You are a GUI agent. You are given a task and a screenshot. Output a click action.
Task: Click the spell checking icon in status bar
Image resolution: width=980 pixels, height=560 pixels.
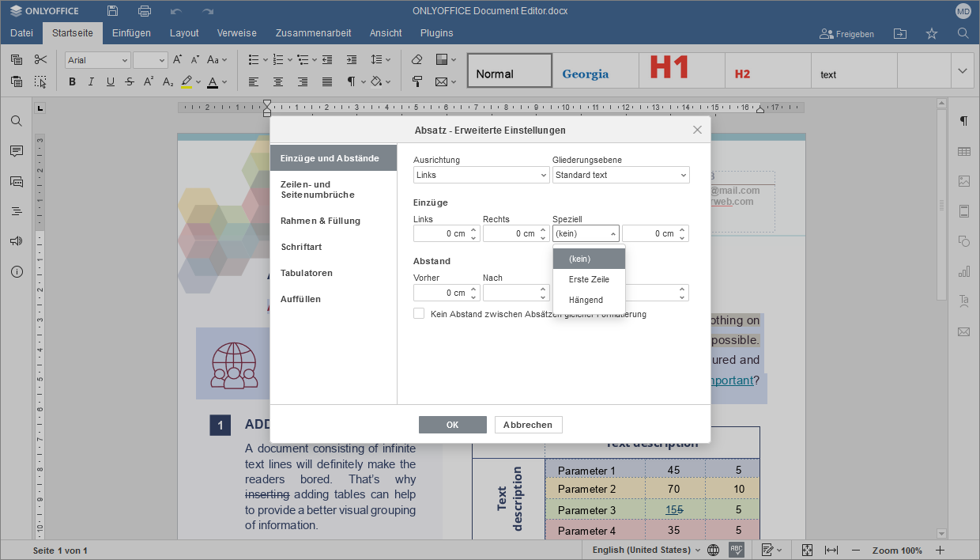coord(736,550)
